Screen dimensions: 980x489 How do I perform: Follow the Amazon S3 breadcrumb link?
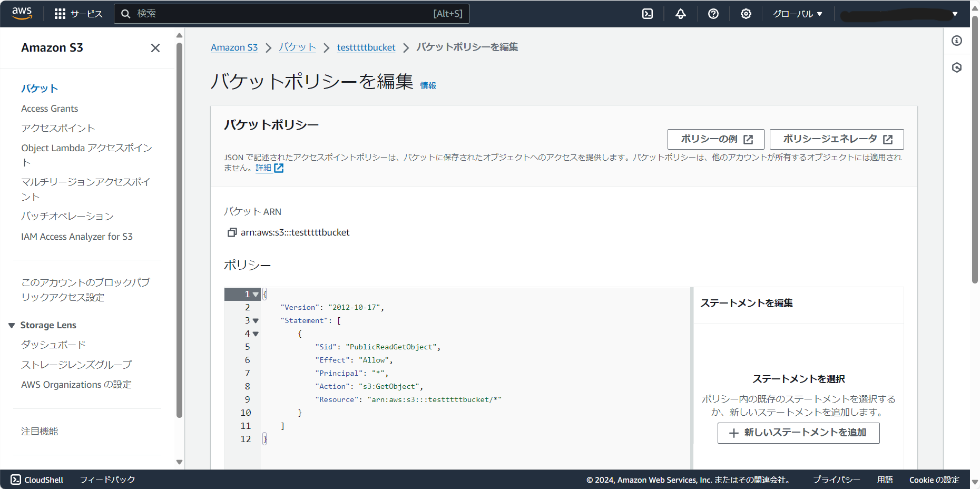click(x=234, y=47)
